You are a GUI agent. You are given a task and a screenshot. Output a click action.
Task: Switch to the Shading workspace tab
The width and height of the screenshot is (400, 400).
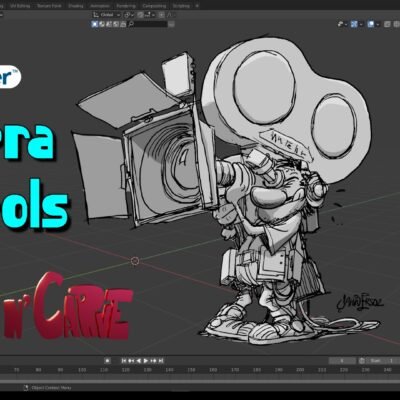tap(75, 6)
